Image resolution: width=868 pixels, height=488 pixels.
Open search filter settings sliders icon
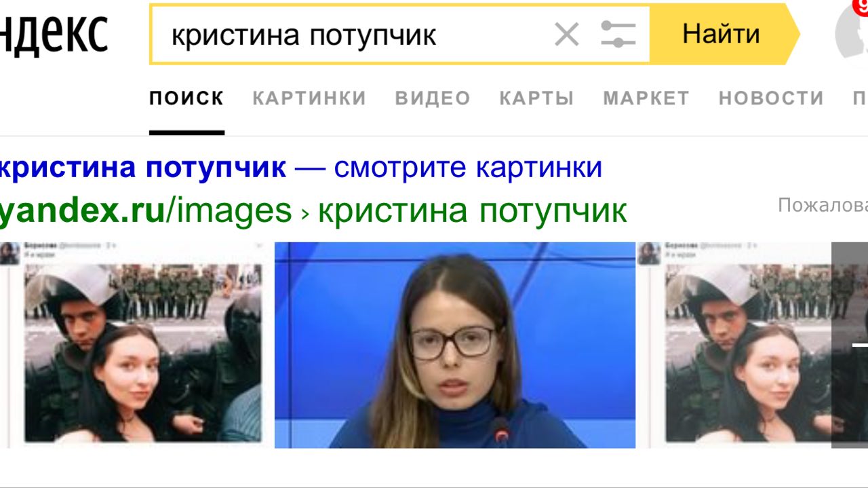[x=618, y=34]
